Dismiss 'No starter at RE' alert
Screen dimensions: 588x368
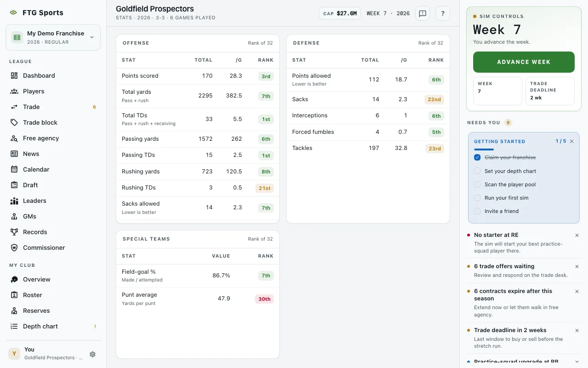click(x=577, y=235)
